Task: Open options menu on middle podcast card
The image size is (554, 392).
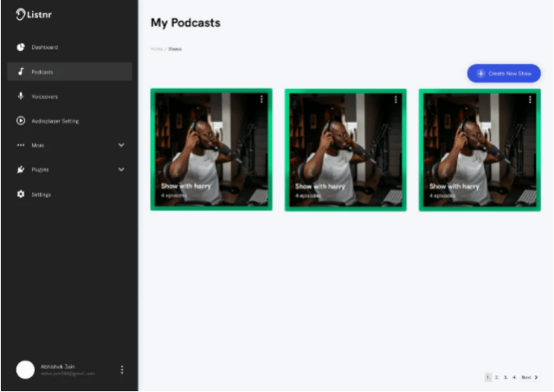Action: (396, 100)
